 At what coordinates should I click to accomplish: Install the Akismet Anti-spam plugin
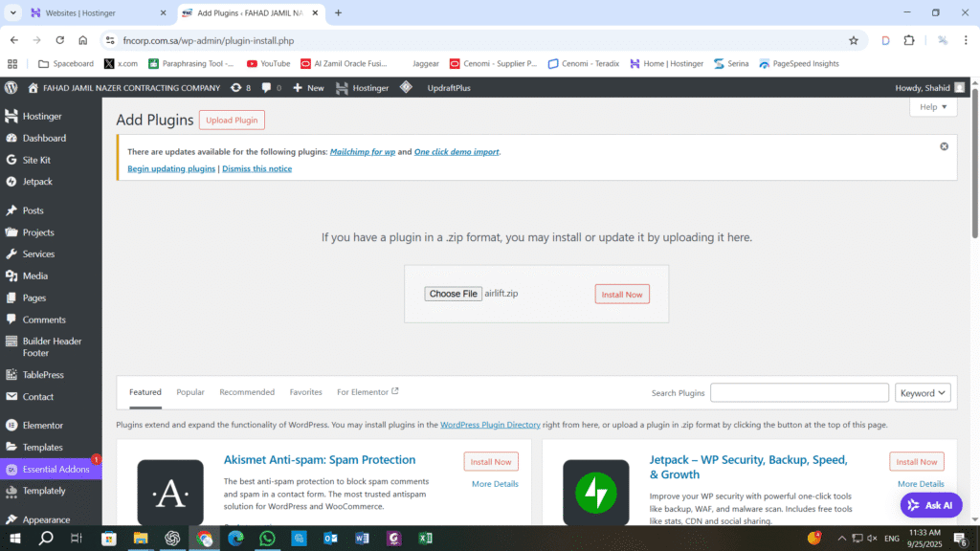click(x=491, y=462)
